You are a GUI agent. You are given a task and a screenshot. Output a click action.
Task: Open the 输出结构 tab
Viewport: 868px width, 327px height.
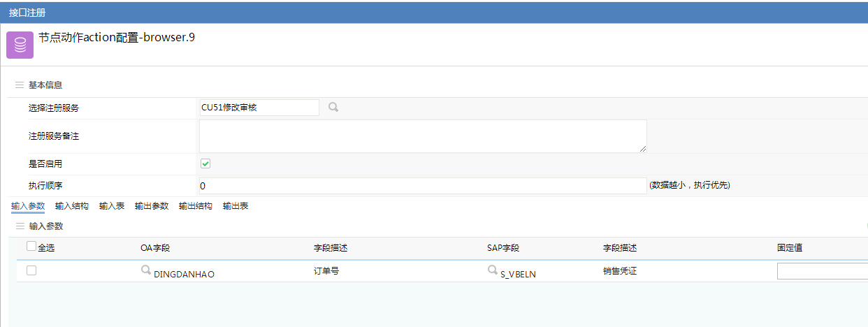pyautogui.click(x=196, y=206)
